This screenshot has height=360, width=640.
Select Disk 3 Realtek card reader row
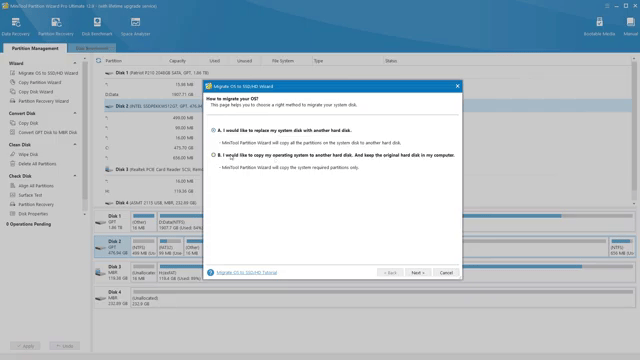[x=153, y=169]
